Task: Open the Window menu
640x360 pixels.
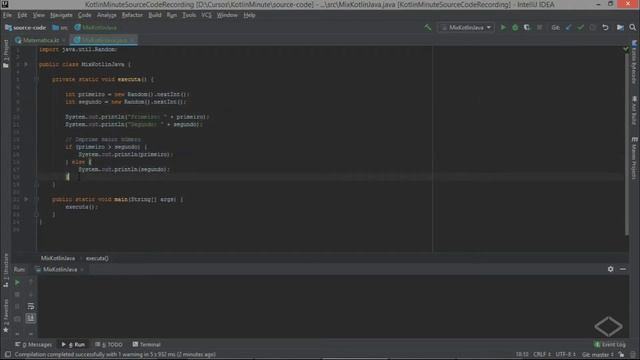Action: [227, 15]
